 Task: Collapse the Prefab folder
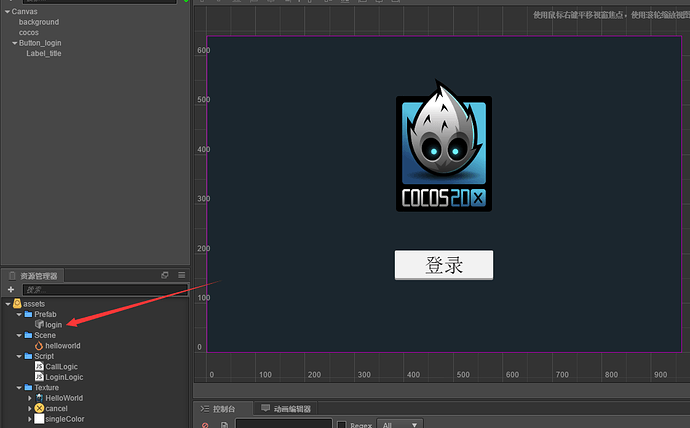pyautogui.click(x=19, y=315)
